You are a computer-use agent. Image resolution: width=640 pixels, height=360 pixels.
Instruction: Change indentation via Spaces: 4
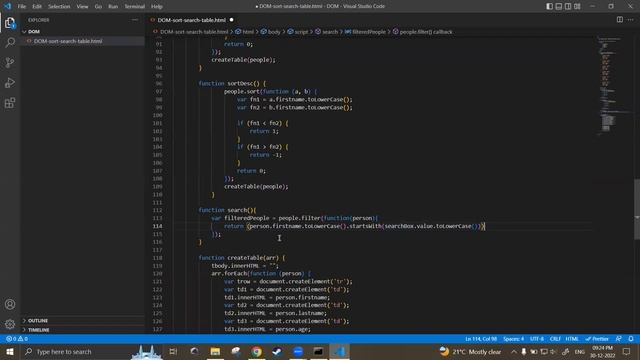click(x=513, y=339)
